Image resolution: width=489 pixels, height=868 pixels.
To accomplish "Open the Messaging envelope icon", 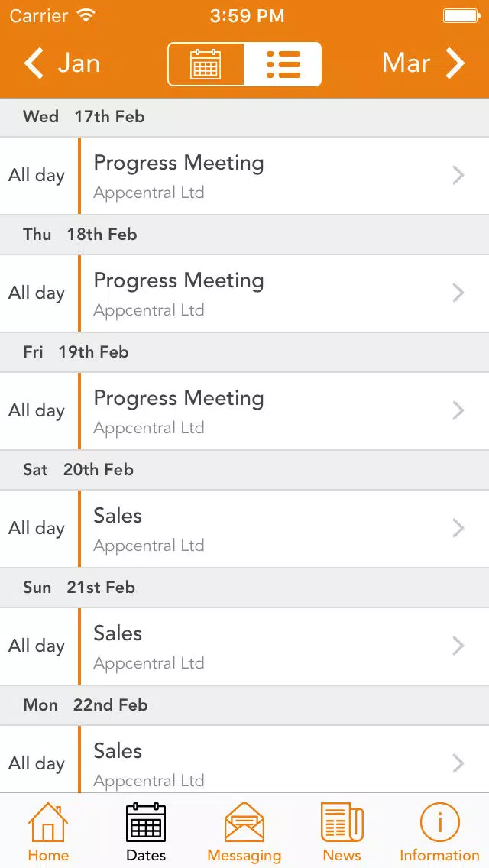I will pyautogui.click(x=244, y=822).
